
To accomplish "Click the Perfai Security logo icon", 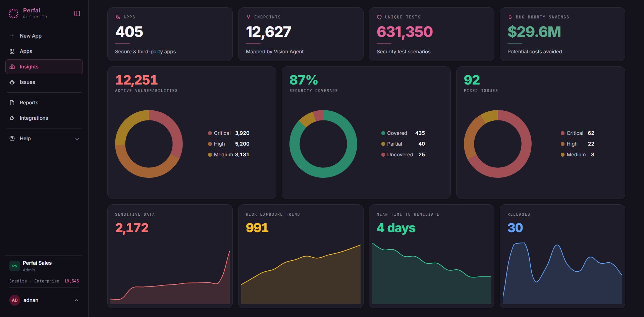I will 13,13.
